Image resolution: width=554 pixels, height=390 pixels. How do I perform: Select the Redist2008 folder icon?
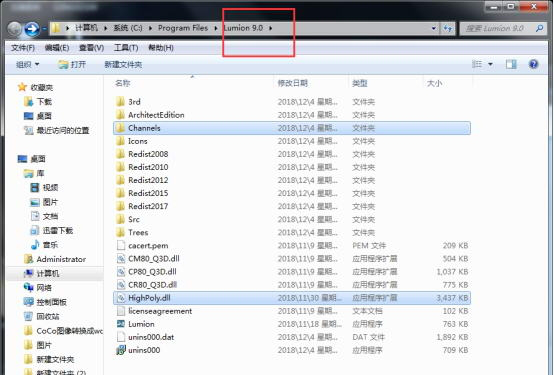(120, 154)
